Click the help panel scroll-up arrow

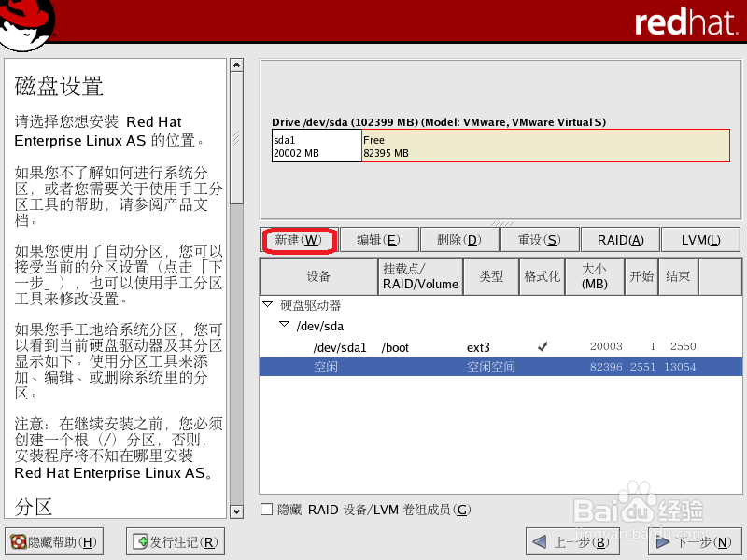tap(236, 64)
